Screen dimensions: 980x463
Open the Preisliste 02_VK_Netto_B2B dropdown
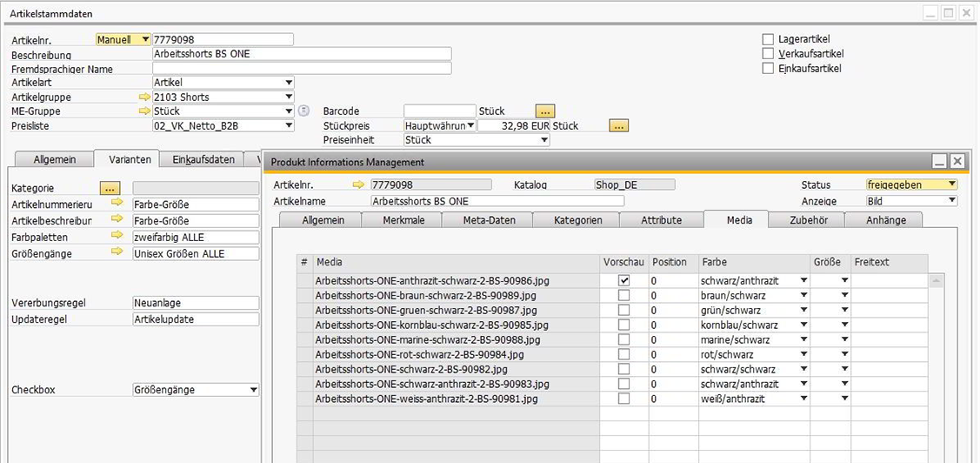point(289,126)
